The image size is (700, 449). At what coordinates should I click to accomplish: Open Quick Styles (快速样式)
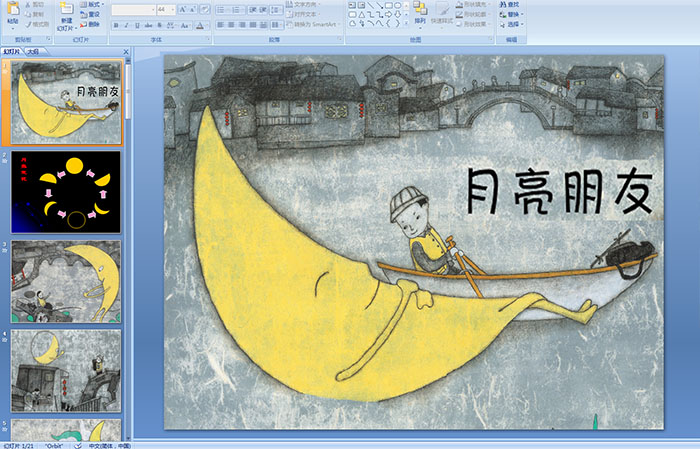(442, 13)
